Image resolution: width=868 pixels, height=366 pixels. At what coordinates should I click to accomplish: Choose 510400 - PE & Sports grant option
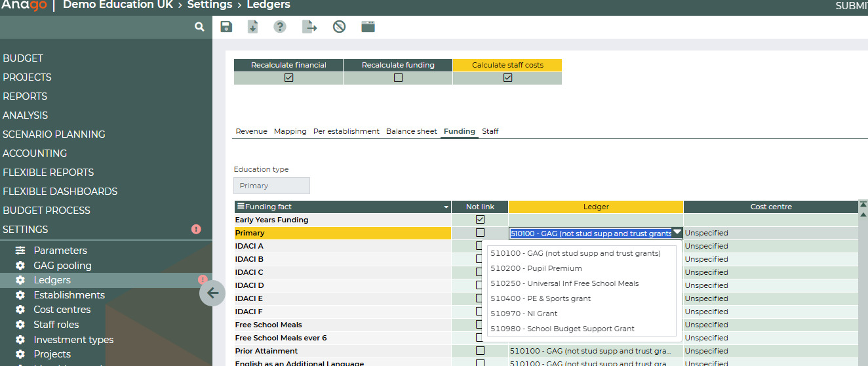pos(540,298)
